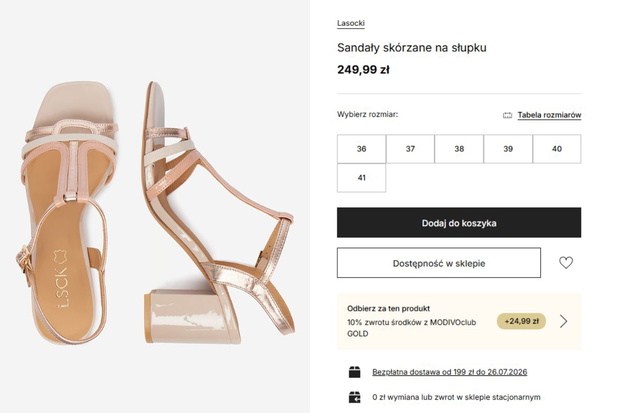This screenshot has height=413, width=620.
Task: Select size 36
Action: tap(361, 149)
